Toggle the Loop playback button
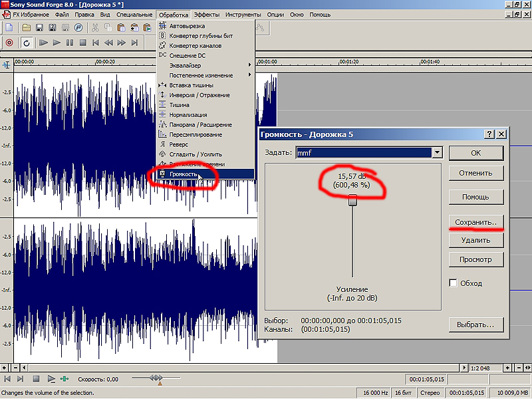This screenshot has width=532, height=399. 27,43
